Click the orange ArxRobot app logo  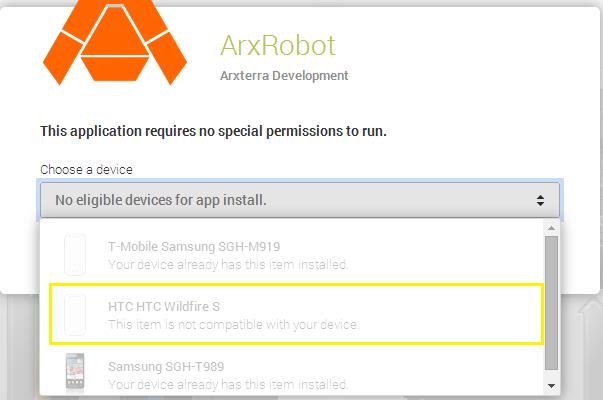115,42
